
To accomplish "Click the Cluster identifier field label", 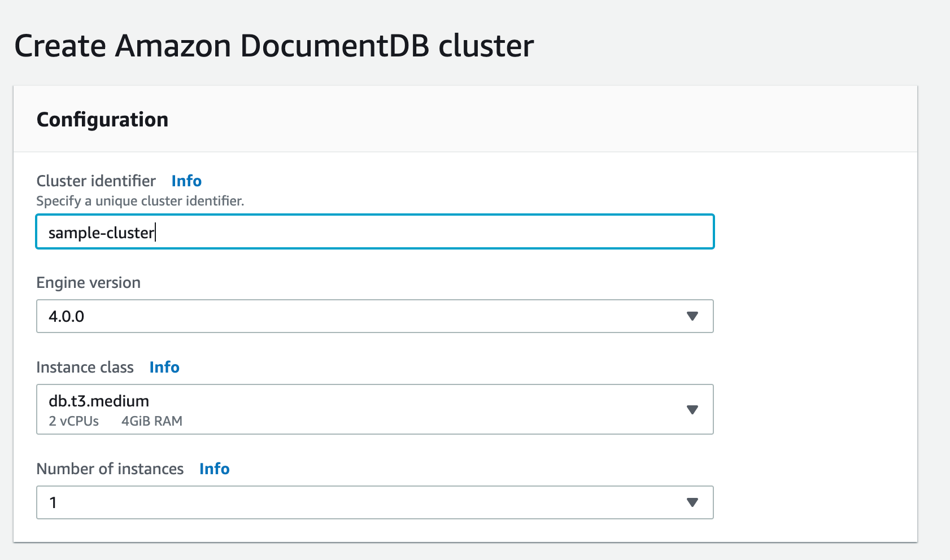I will point(96,181).
